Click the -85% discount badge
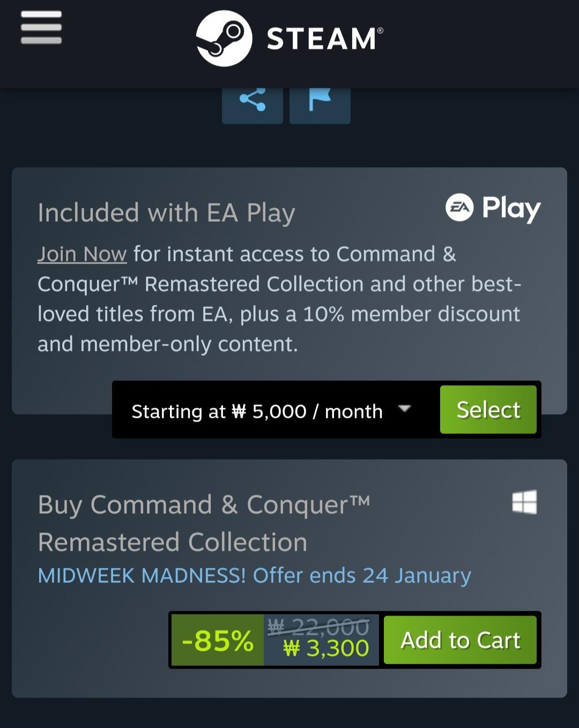579x728 pixels. tap(218, 640)
